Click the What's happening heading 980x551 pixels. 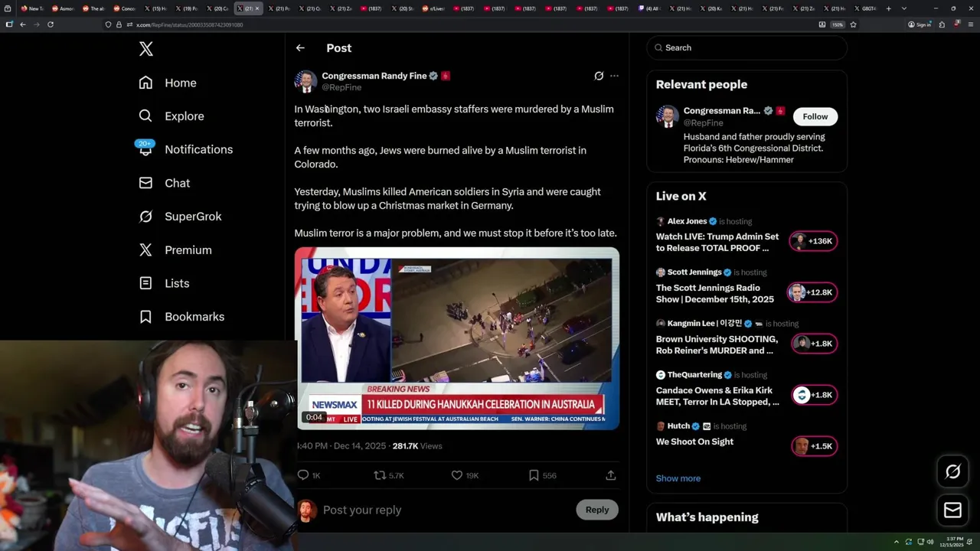707,517
